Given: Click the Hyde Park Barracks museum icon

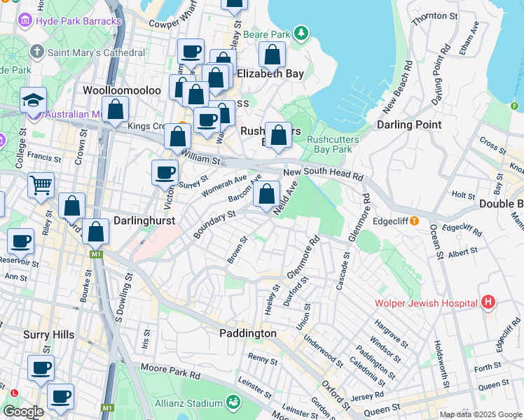Looking at the screenshot, I should (25, 20).
